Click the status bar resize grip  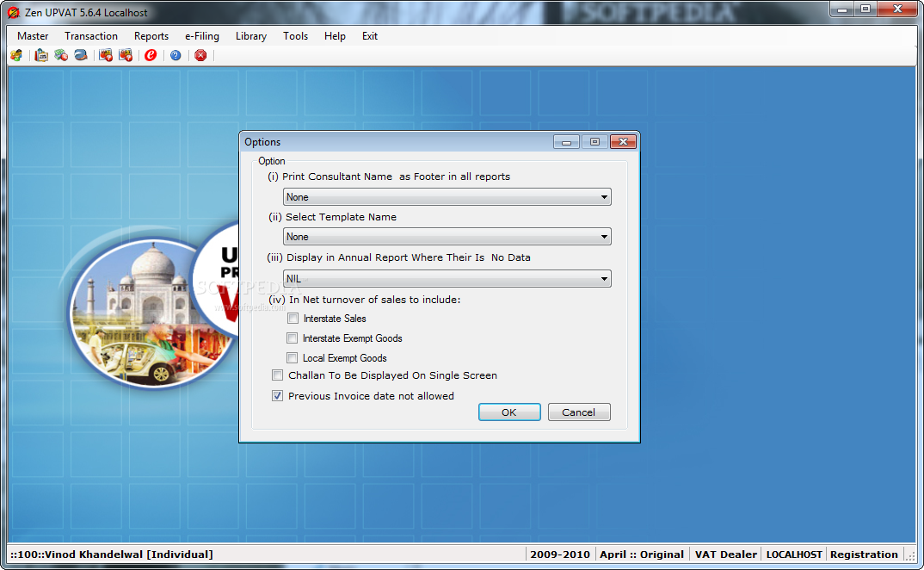pyautogui.click(x=910, y=556)
